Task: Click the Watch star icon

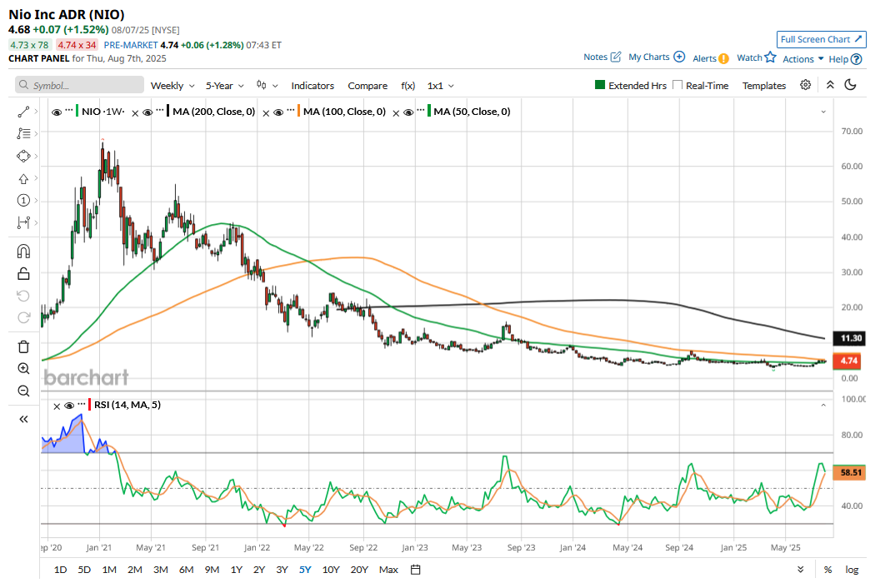Action: [770, 57]
